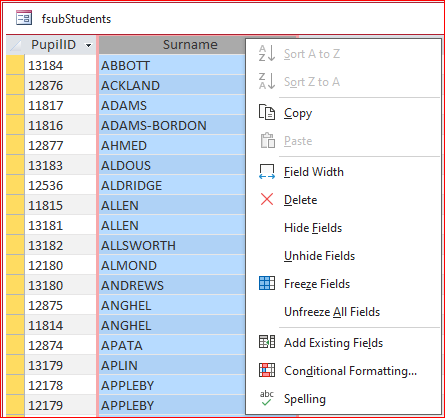Click PupilID cell 13182
This screenshot has width=445, height=418.
(x=60, y=245)
